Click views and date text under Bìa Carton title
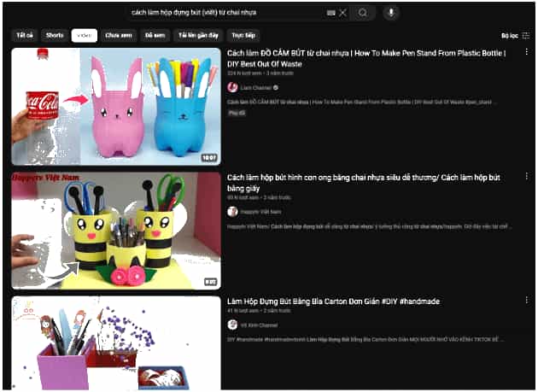 coord(259,311)
